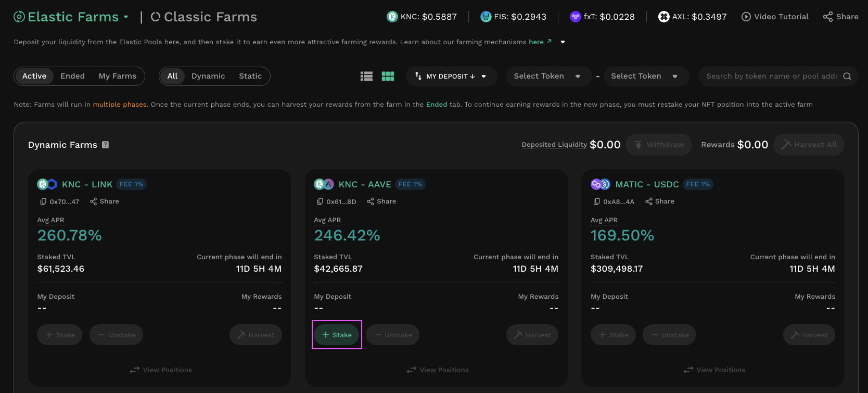
Task: Click the search magnifier icon
Action: (847, 77)
